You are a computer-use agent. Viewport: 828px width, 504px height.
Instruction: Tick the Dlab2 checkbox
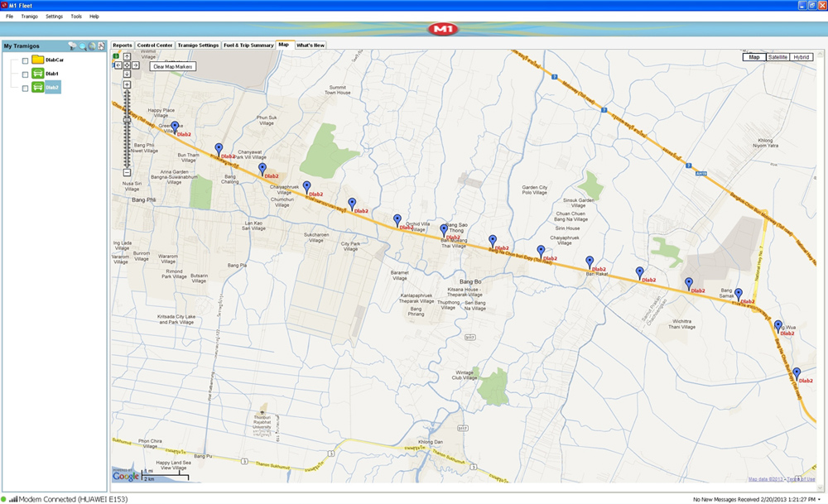(x=25, y=88)
